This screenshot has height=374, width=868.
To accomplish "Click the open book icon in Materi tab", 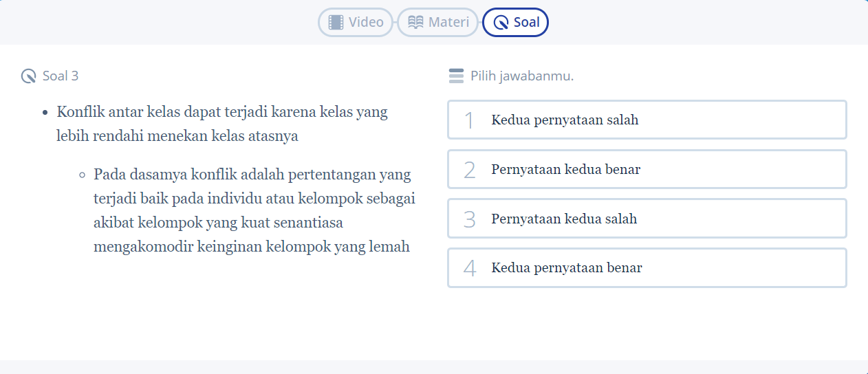I will [415, 22].
